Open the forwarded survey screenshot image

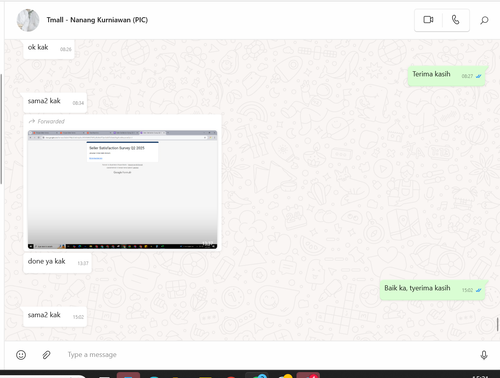click(x=122, y=189)
